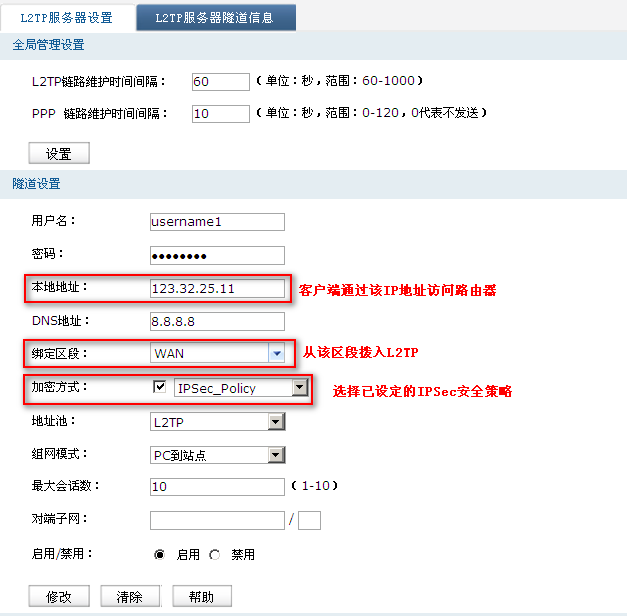627x616 pixels.
Task: Click the DNS地址 field showing 8.8.8.8
Action: [217, 322]
